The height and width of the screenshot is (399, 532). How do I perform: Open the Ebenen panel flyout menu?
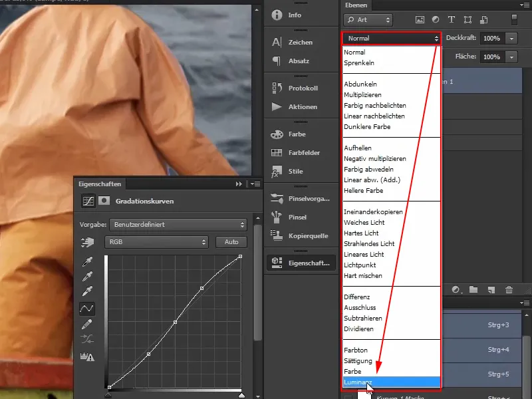point(524,5)
